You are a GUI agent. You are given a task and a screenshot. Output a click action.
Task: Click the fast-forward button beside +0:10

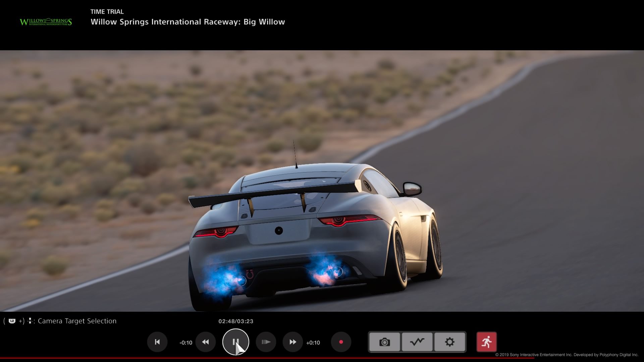[292, 342]
